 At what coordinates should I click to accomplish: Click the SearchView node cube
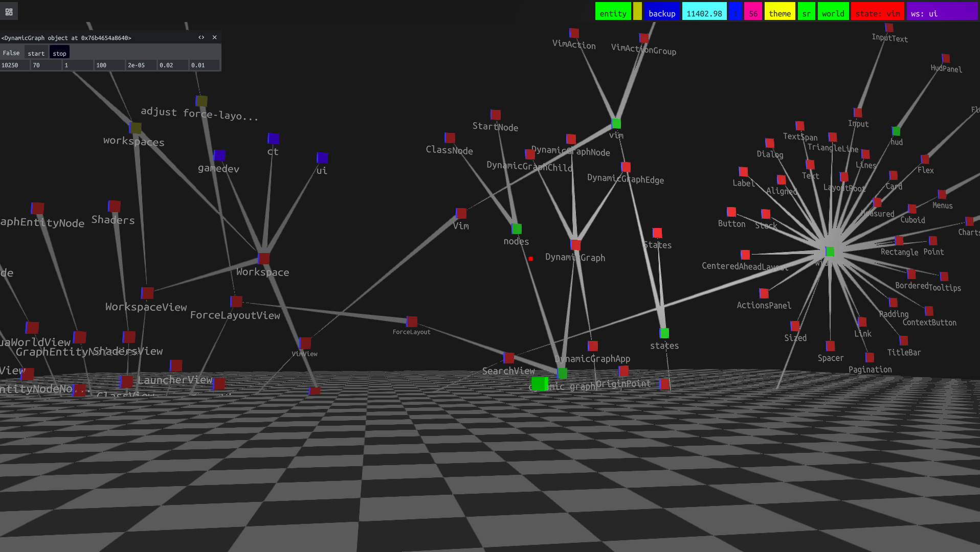(508, 357)
